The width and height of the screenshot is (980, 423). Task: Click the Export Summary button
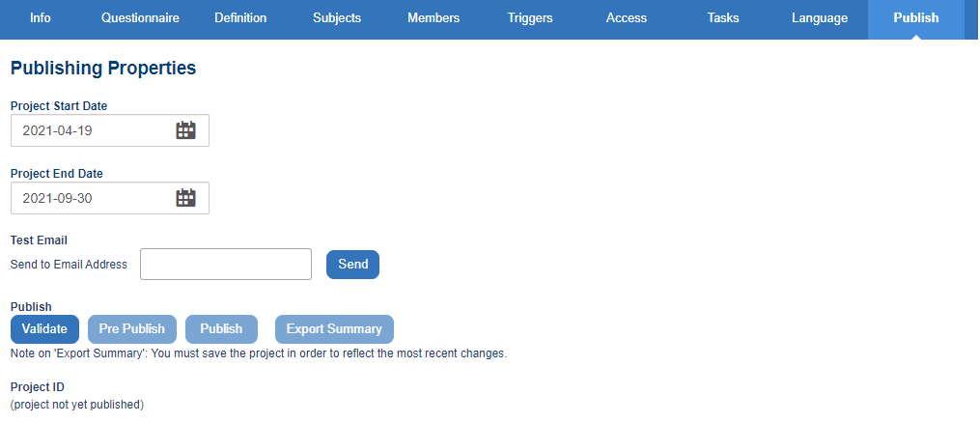334,329
